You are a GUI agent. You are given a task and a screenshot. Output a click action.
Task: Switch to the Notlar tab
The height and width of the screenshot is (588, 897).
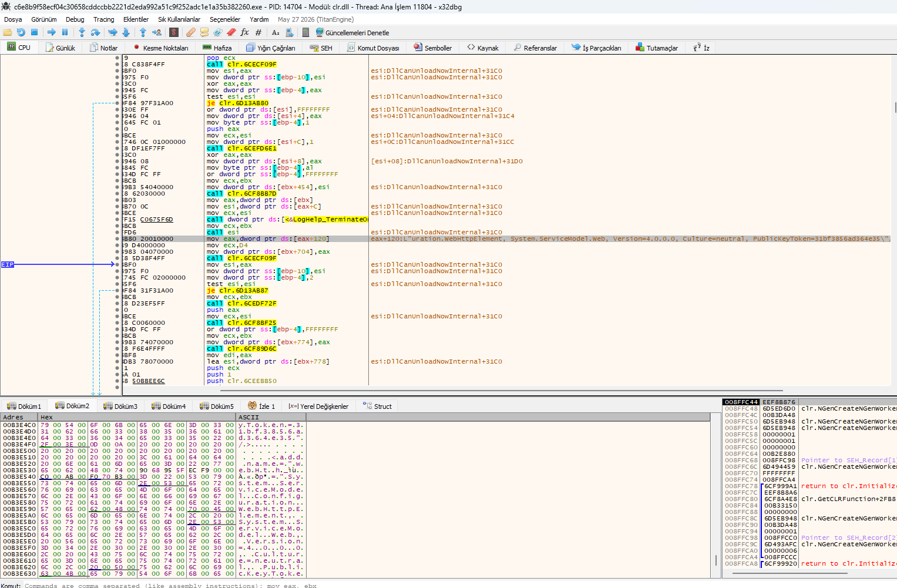pos(103,48)
